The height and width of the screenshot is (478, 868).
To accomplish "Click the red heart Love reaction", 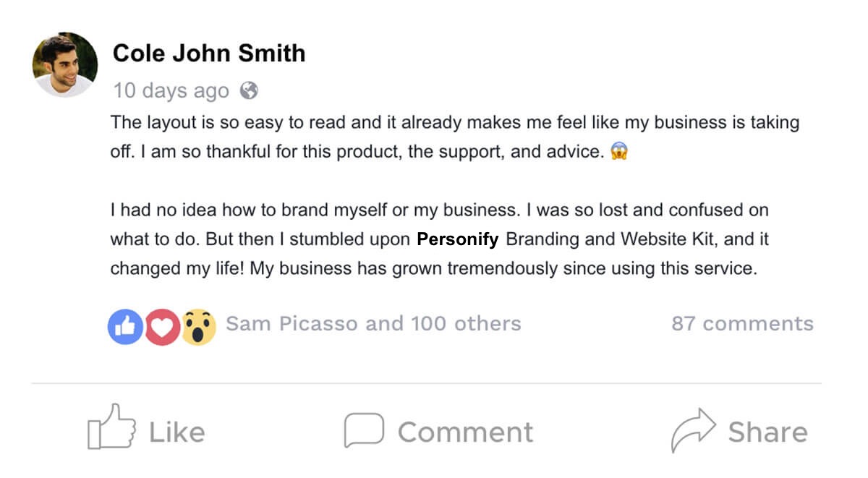I will pos(162,327).
